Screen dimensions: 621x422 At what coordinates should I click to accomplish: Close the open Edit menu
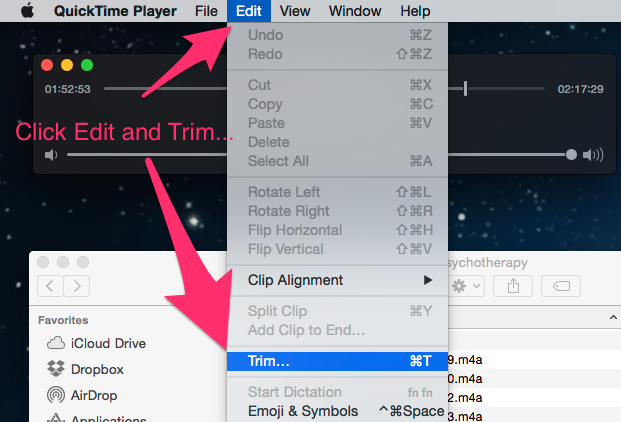point(249,11)
